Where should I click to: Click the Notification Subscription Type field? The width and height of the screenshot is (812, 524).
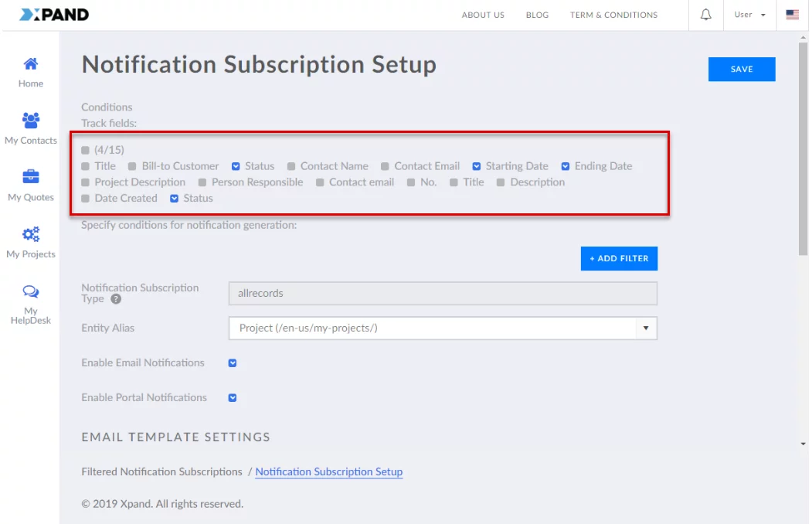443,294
